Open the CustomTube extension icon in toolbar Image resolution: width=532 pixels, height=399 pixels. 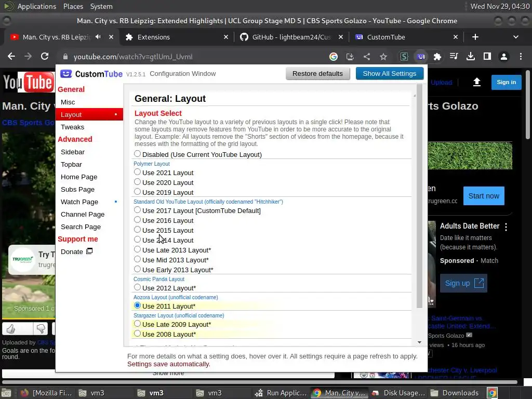click(421, 57)
